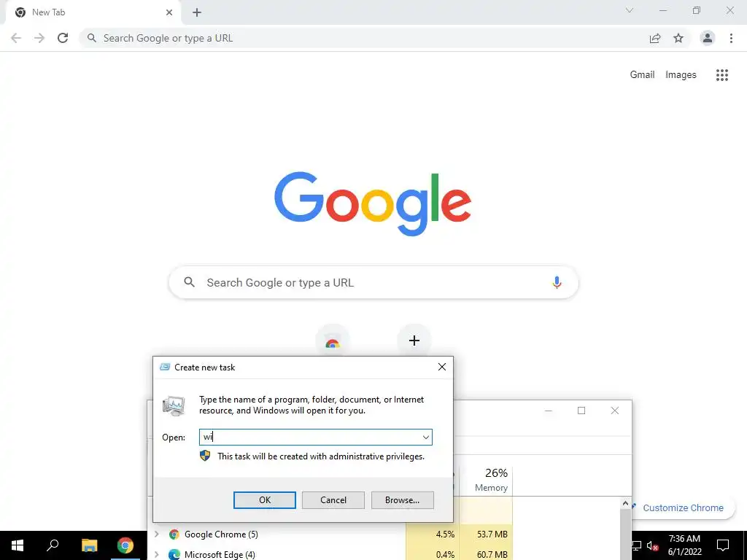Maximize the Task Manager window
Viewport: 747px width, 560px height.
point(581,411)
